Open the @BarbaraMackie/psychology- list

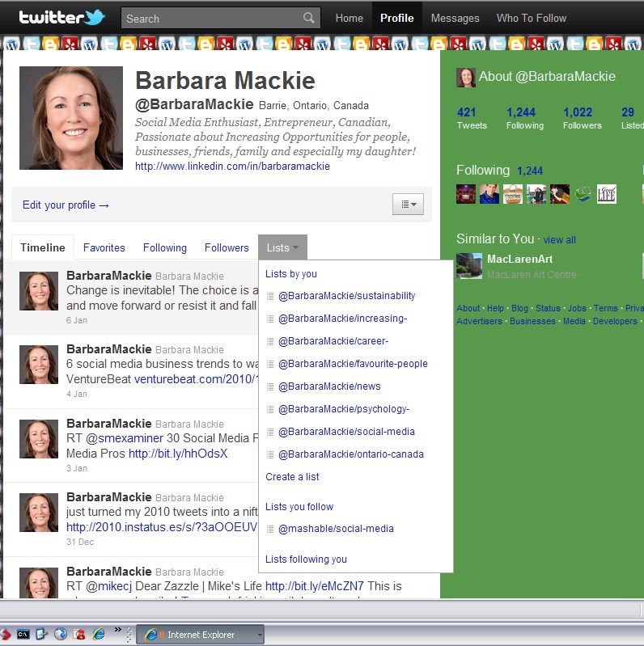[344, 409]
